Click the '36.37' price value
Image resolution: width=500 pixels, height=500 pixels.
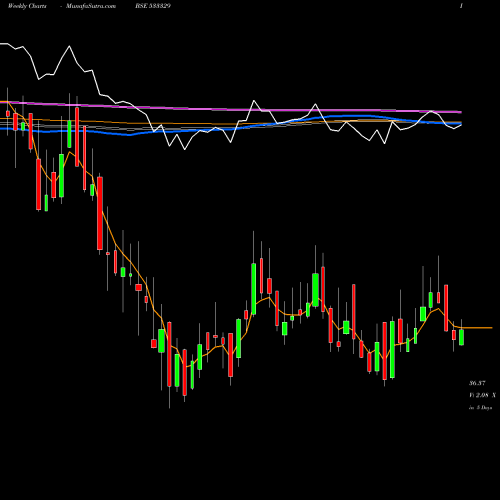tap(477, 383)
